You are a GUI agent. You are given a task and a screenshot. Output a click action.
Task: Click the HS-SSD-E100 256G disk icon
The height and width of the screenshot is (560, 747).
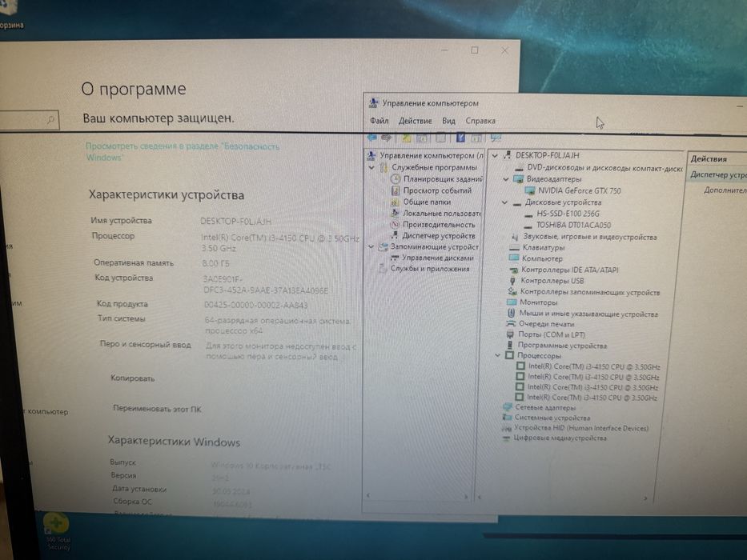tap(528, 214)
